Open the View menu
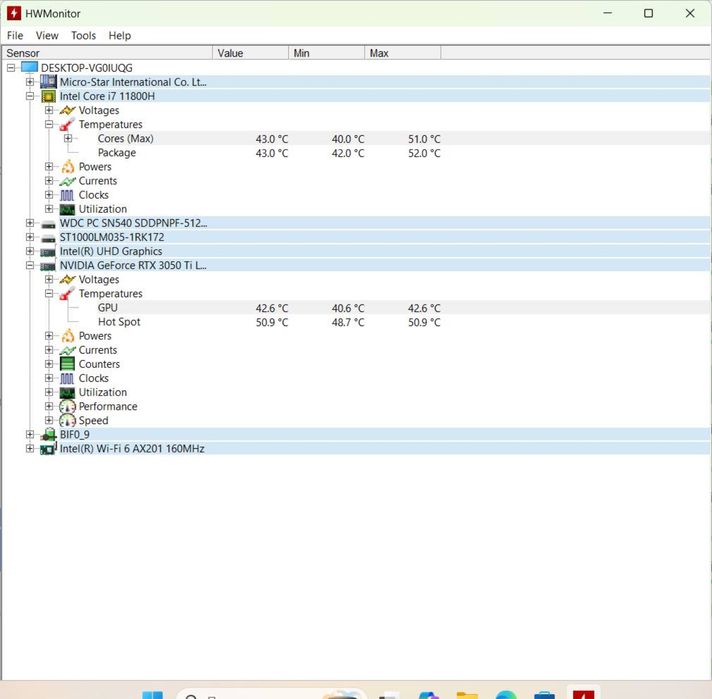Viewport: 712px width, 699px height. [47, 35]
